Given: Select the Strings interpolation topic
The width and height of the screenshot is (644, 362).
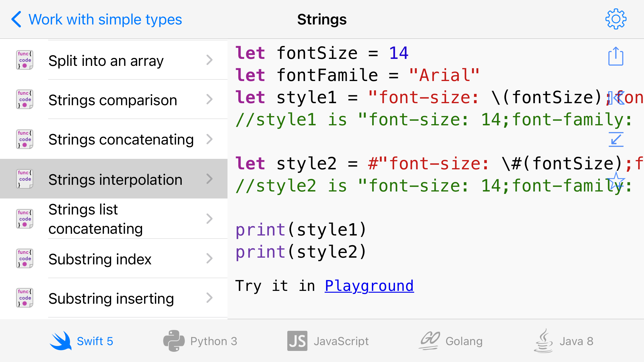Looking at the screenshot, I should pyautogui.click(x=114, y=179).
